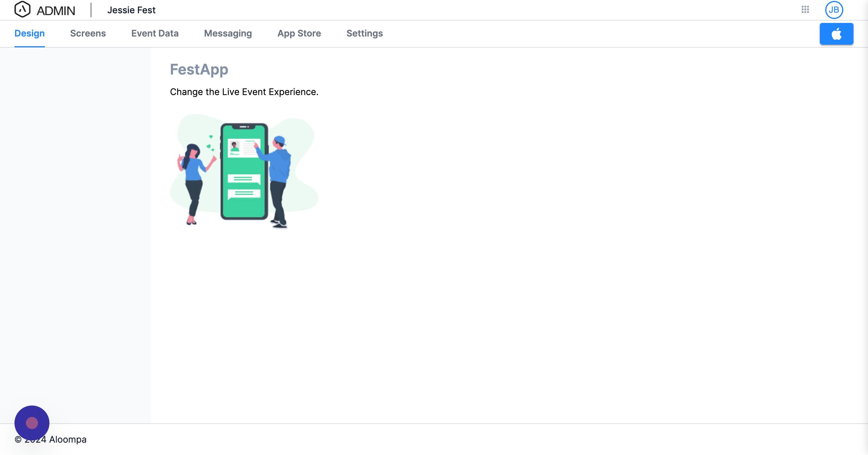Switch to the App Store tab
The width and height of the screenshot is (868, 455).
(299, 33)
